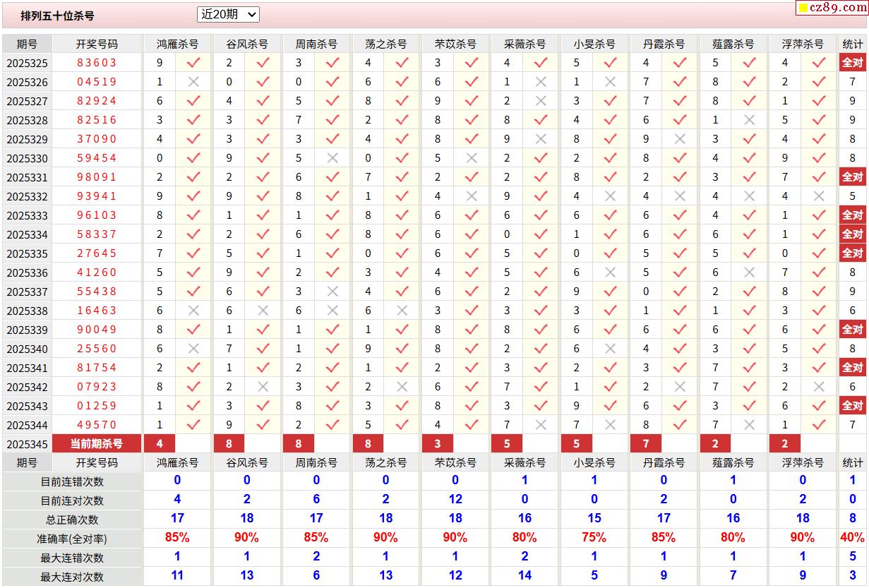Click the X mark for 鸿雁杀号 in row 2025326
The width and height of the screenshot is (869, 588).
[193, 82]
